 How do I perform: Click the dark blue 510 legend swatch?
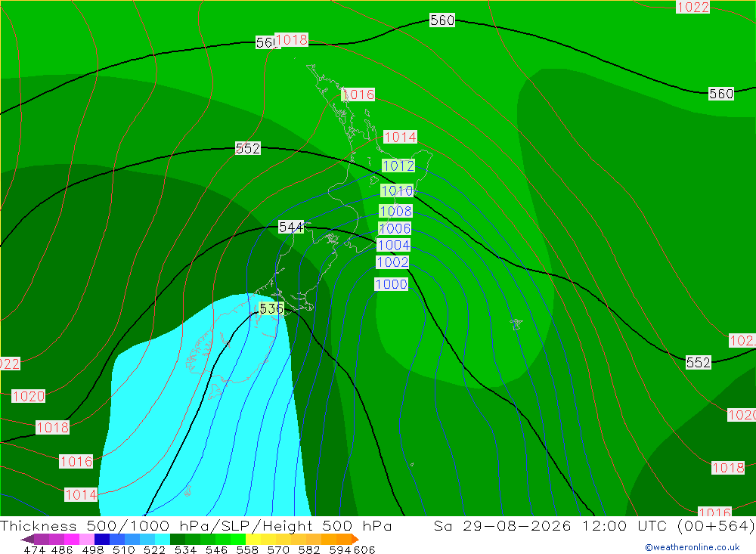[x=102, y=539]
